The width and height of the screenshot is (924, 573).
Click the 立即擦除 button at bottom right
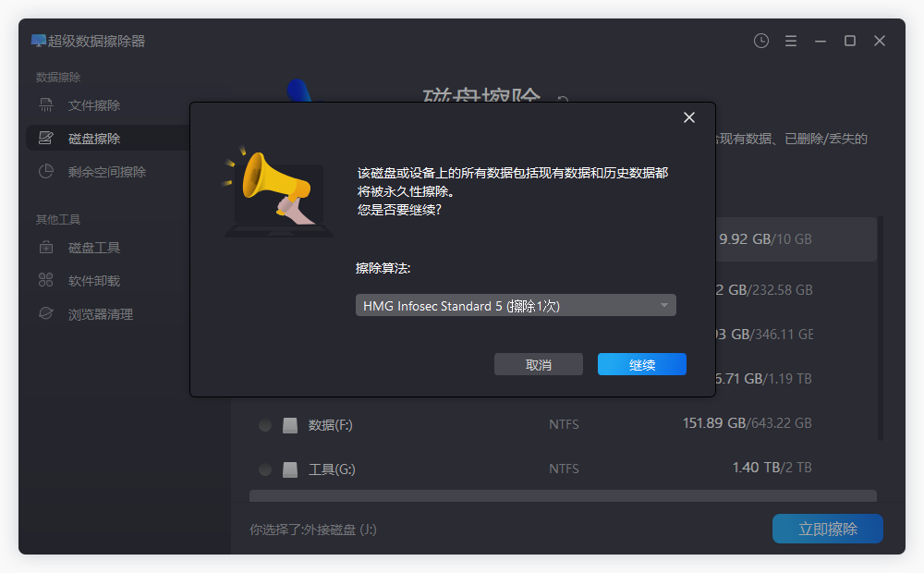point(827,528)
